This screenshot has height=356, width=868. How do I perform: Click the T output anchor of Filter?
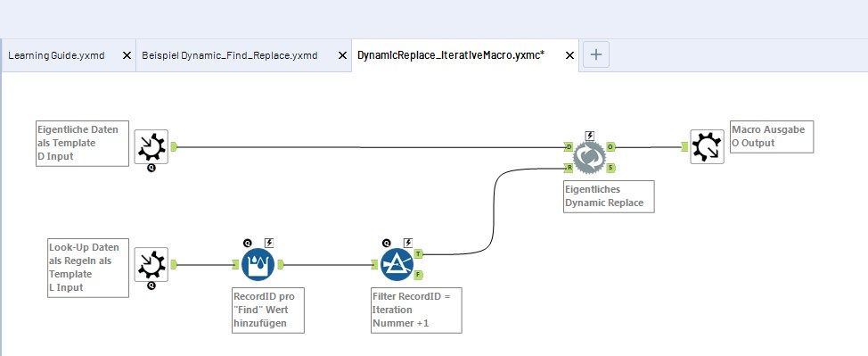pyautogui.click(x=419, y=254)
